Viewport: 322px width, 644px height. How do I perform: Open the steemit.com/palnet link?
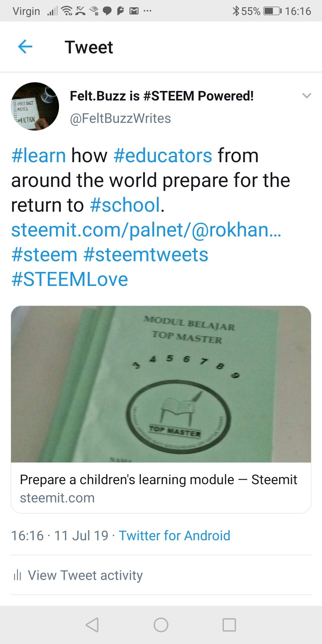(146, 230)
